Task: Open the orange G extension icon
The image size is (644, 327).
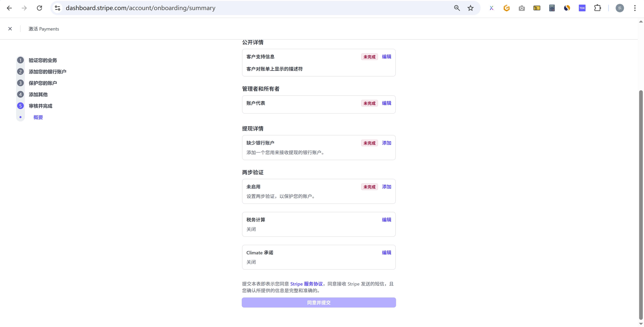Action: tap(506, 8)
